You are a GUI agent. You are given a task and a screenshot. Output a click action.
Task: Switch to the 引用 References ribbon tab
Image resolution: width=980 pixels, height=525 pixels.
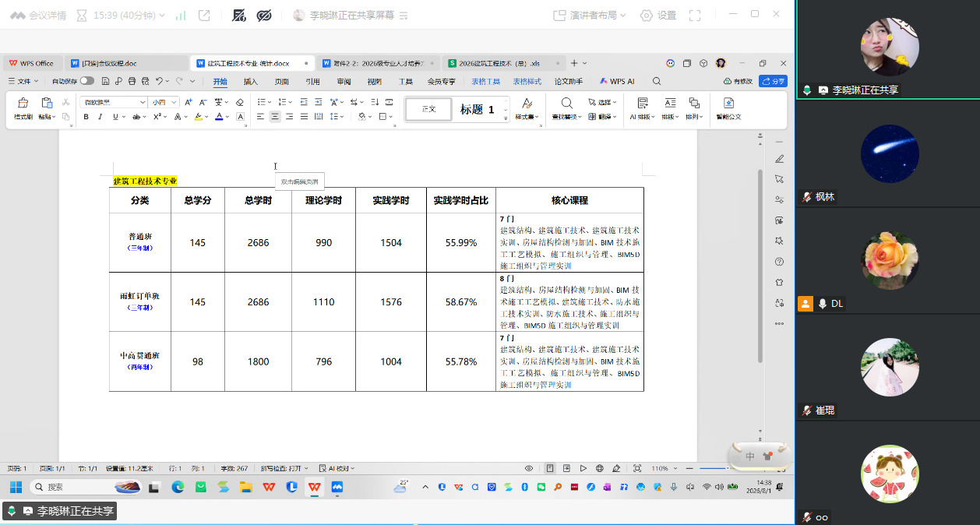(312, 81)
